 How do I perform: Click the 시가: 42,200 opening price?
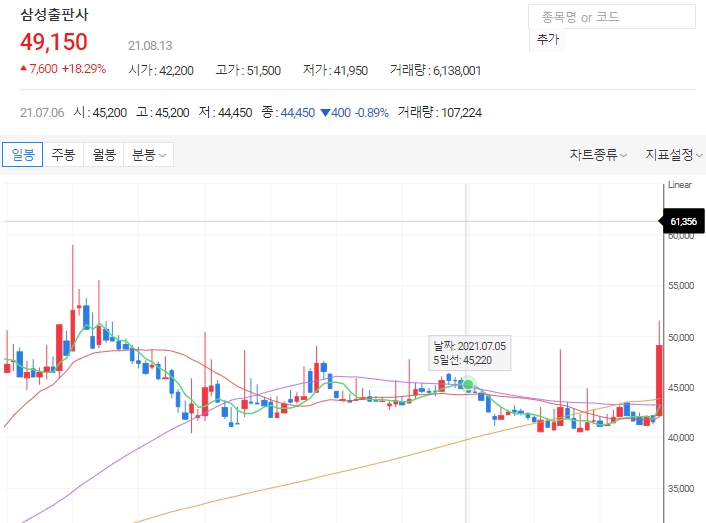[161, 70]
